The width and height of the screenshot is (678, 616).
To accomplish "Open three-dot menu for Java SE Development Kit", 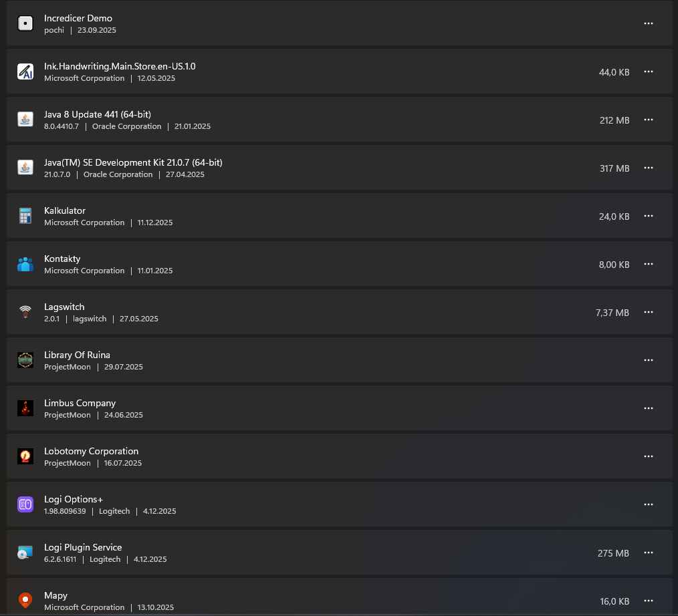I will click(648, 168).
